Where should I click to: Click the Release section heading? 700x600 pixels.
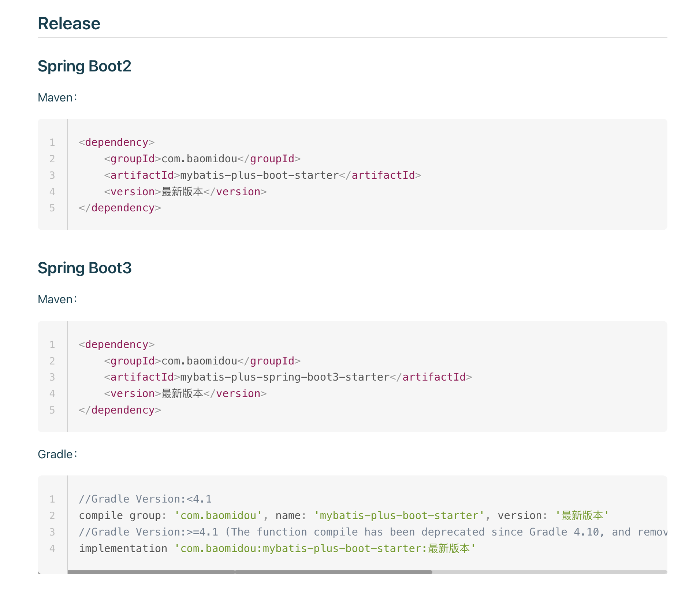click(x=69, y=23)
